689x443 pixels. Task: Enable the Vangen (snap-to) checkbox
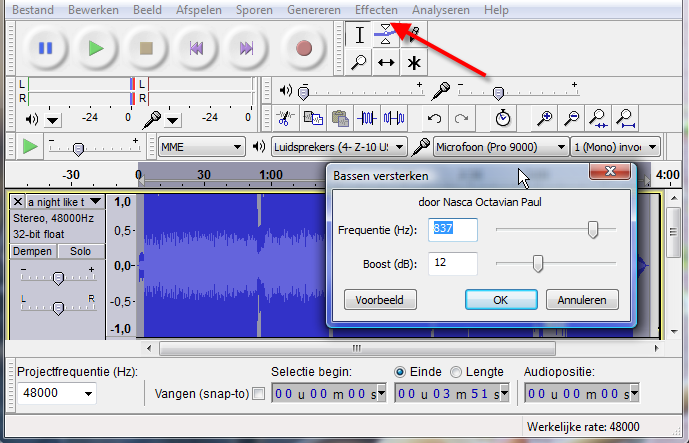(259, 394)
